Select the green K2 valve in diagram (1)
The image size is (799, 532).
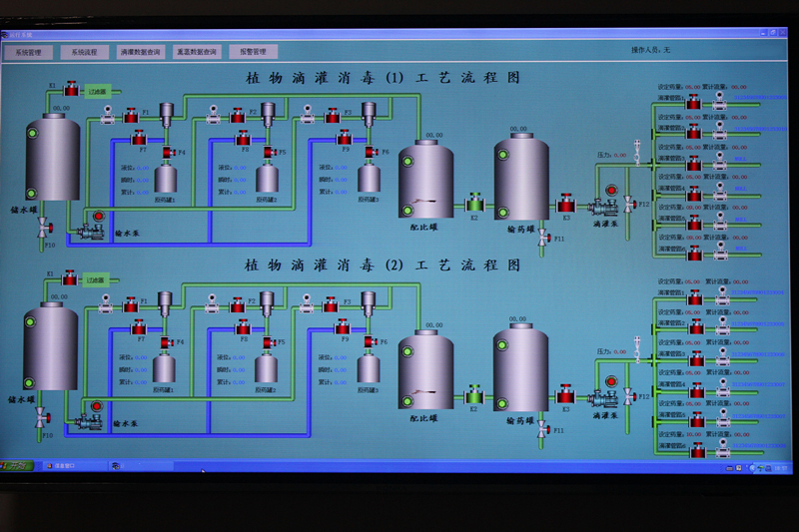click(x=474, y=205)
